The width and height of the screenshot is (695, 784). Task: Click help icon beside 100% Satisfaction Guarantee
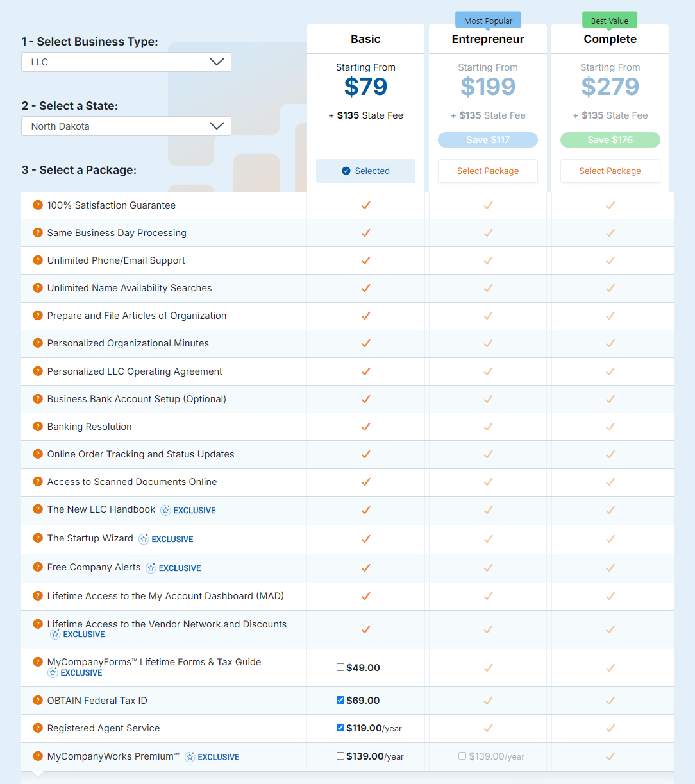(38, 205)
